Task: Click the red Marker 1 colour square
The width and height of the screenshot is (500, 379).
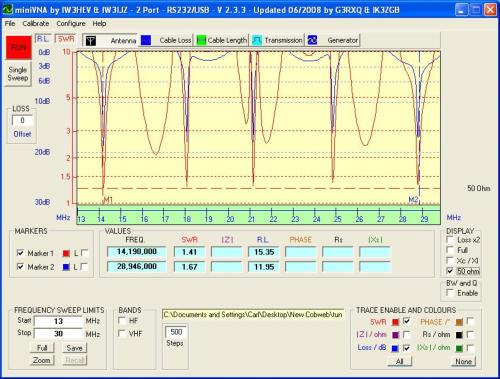Action: (x=66, y=253)
